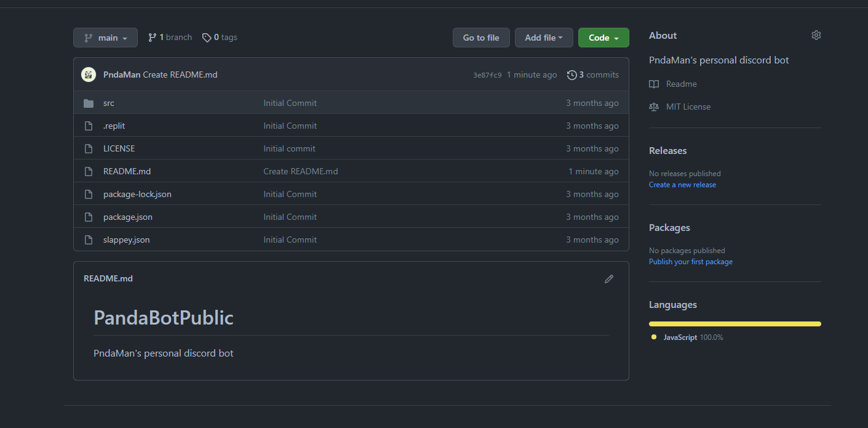Screen dimensions: 868x428
Task: Open the LICENSE file
Action: pyautogui.click(x=119, y=148)
